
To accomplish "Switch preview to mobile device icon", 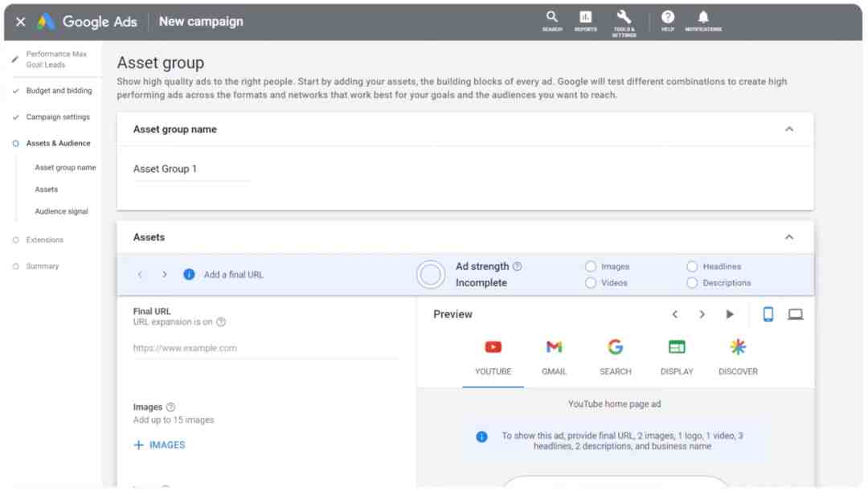I will [x=768, y=314].
